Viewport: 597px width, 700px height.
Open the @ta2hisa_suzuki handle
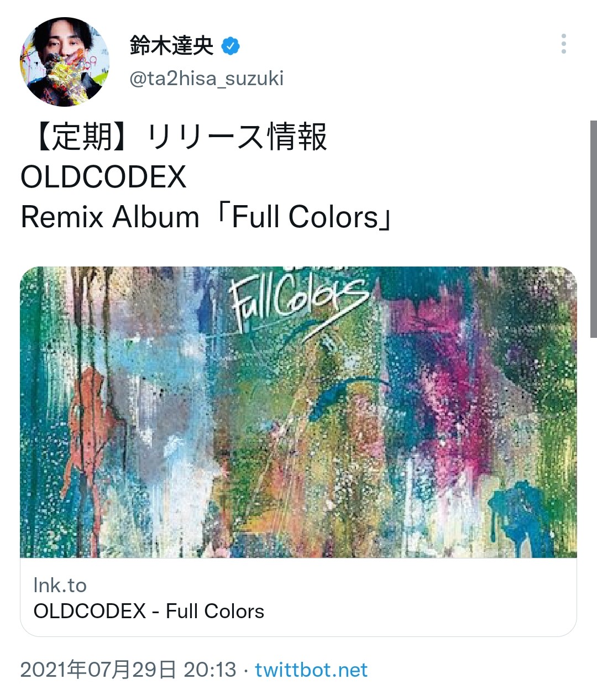pyautogui.click(x=206, y=79)
